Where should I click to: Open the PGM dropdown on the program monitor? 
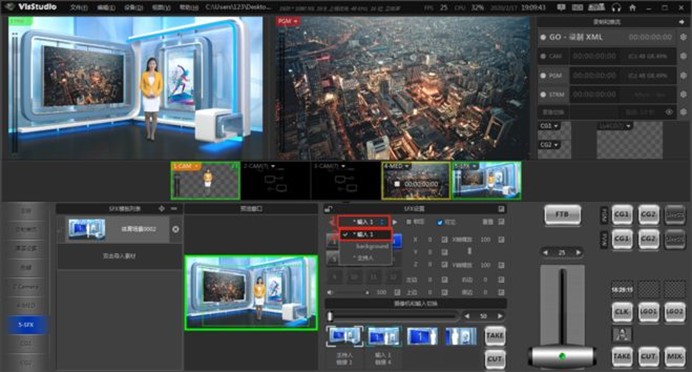pos(287,21)
